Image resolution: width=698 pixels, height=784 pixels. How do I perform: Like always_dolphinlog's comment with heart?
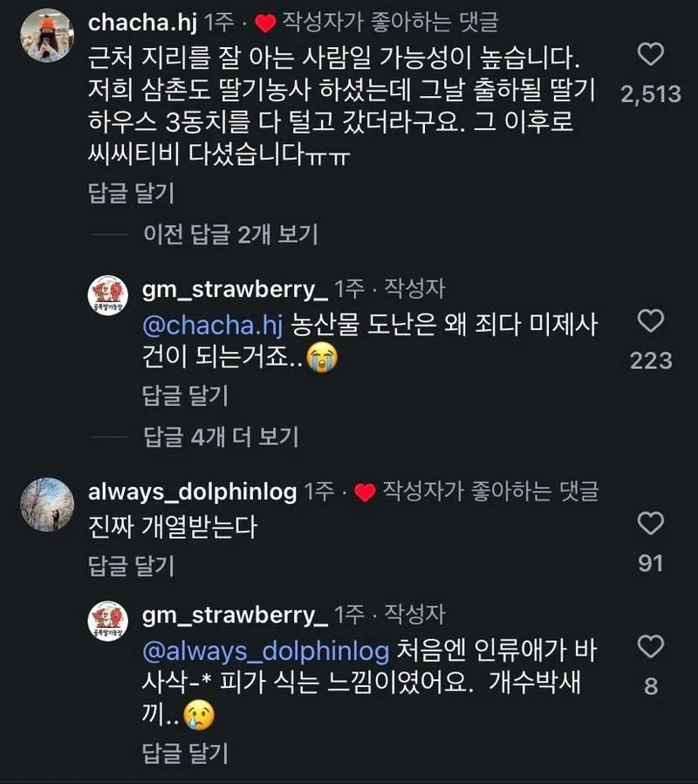pyautogui.click(x=651, y=523)
